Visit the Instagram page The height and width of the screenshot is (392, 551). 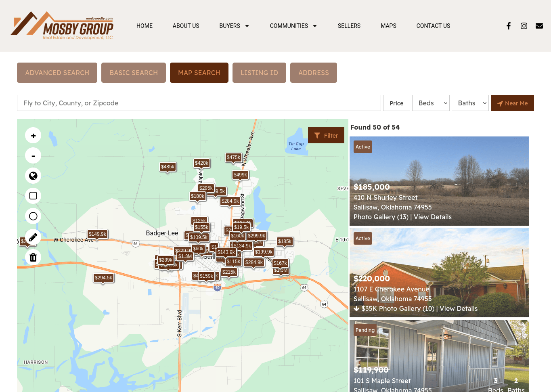[x=524, y=26]
